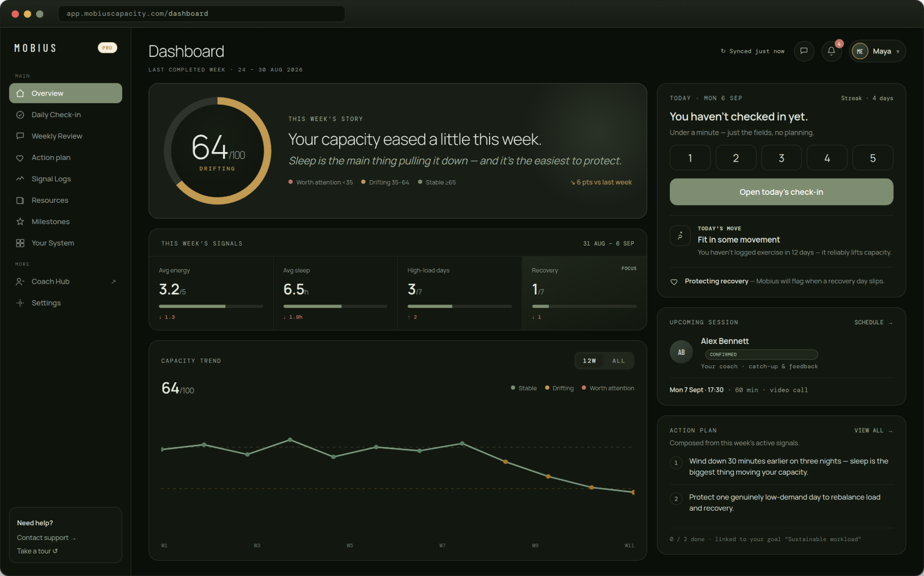The width and height of the screenshot is (924, 576).
Task: Click the AB avatar for Alex Bennett
Action: (x=681, y=352)
